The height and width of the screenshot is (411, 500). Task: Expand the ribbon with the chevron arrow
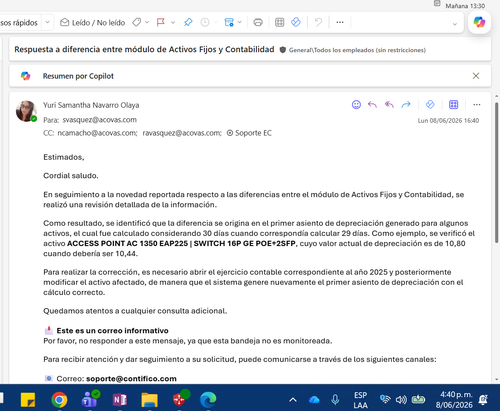pos(455,24)
